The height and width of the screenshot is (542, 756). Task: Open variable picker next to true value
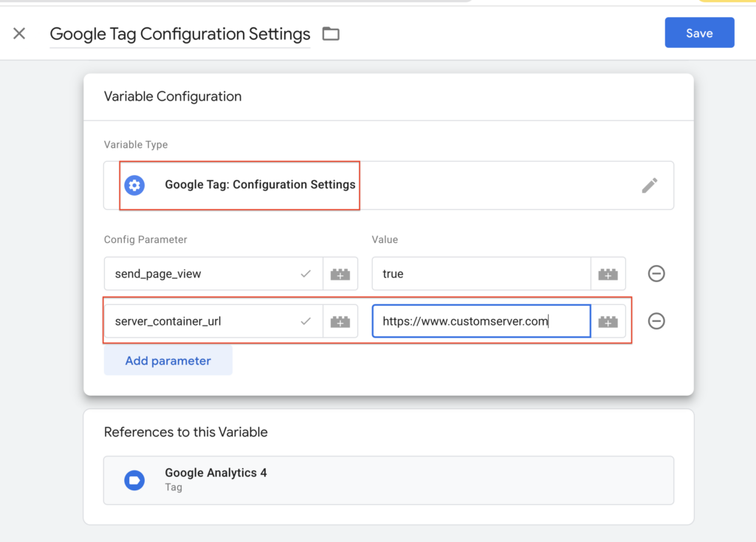(x=608, y=274)
